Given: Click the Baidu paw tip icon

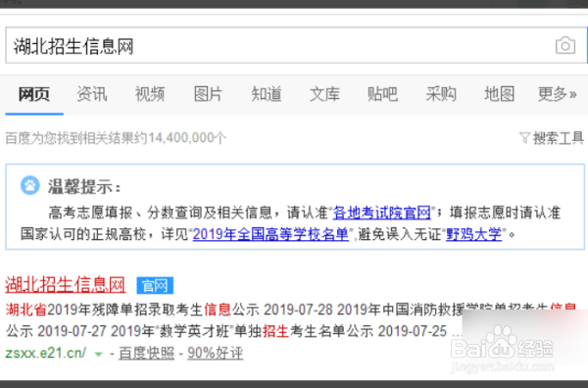Looking at the screenshot, I should pyautogui.click(x=30, y=185).
